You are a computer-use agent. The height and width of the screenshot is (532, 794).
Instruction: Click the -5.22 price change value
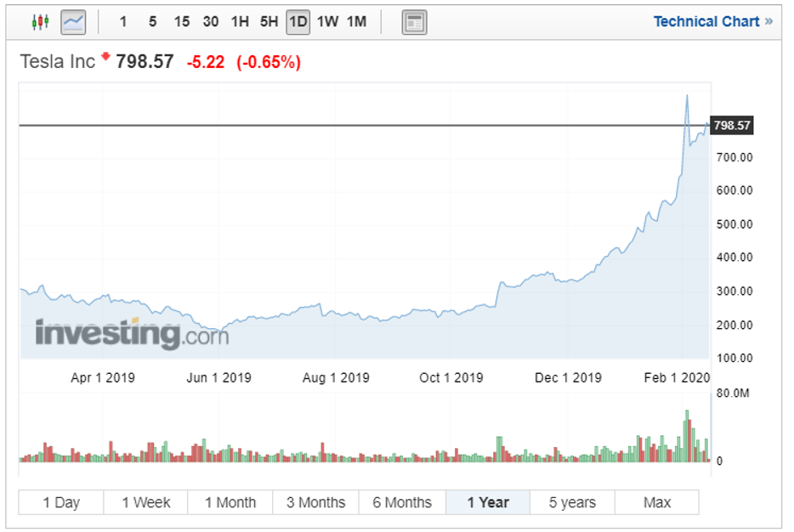205,62
